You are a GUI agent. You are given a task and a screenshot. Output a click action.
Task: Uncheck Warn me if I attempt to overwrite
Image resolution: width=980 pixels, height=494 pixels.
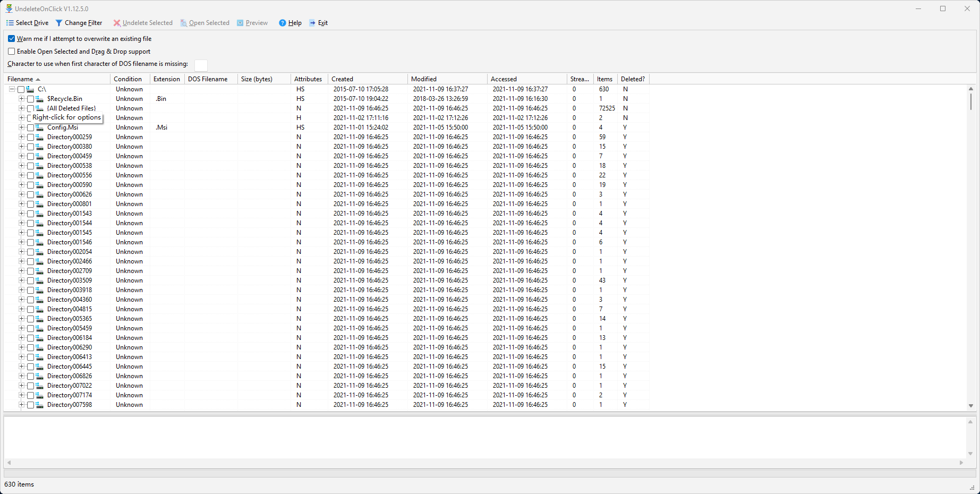[11, 39]
